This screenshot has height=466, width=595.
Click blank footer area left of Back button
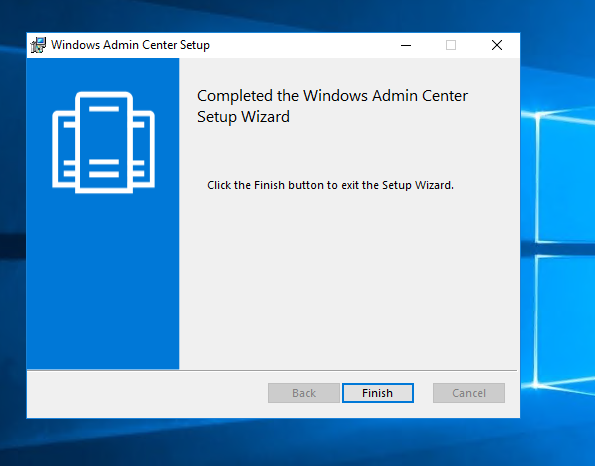pyautogui.click(x=147, y=394)
